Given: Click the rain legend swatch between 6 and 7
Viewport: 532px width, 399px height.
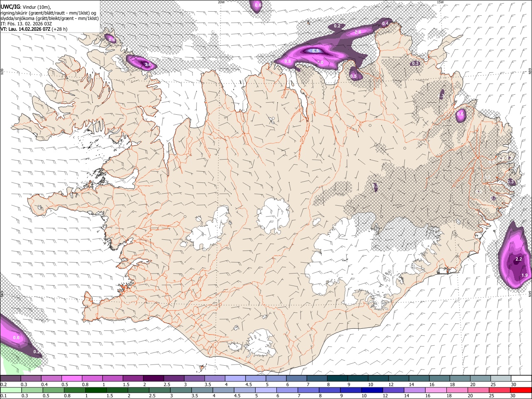Looking at the screenshot, I should pos(288,390).
